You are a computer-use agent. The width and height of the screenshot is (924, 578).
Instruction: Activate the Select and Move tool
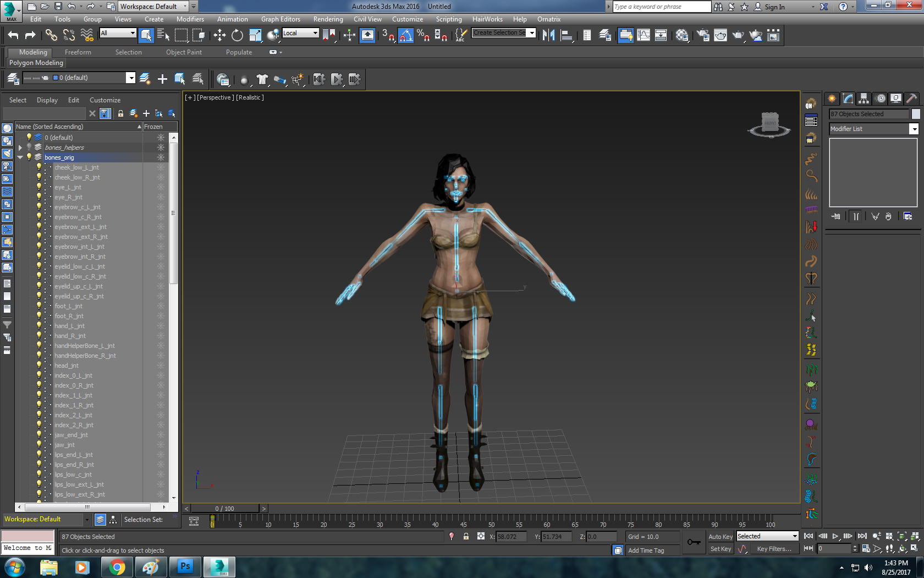point(219,35)
